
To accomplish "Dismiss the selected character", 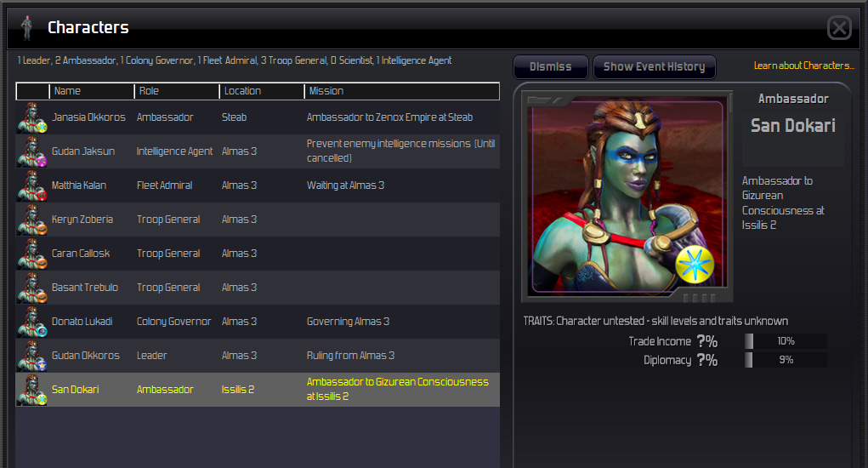I will (x=550, y=67).
